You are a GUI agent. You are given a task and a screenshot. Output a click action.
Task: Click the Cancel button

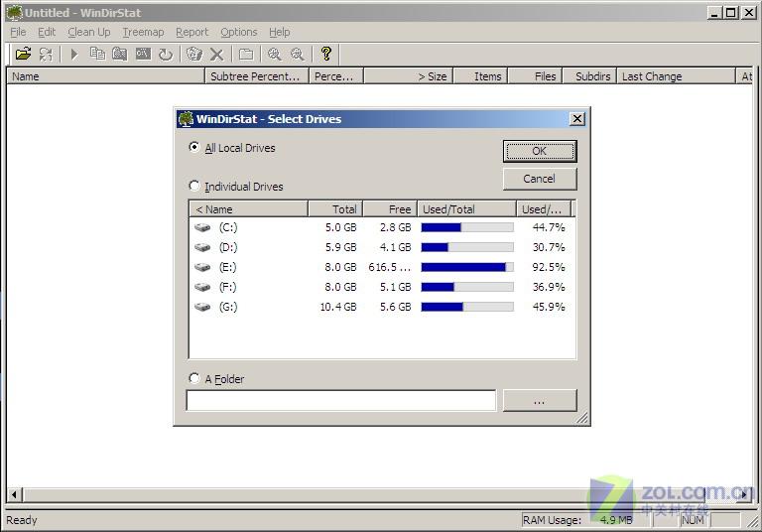pyautogui.click(x=540, y=179)
